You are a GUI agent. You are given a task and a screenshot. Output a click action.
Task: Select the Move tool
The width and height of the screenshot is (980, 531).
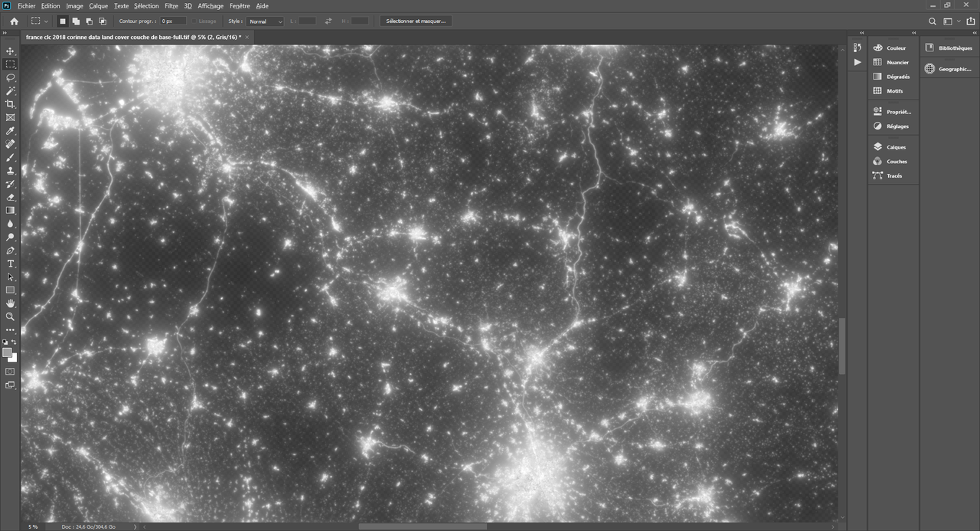click(10, 51)
